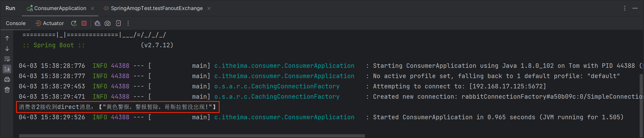This screenshot has height=138, width=644.
Task: Click the up arrow in console gutter
Action: click(7, 38)
